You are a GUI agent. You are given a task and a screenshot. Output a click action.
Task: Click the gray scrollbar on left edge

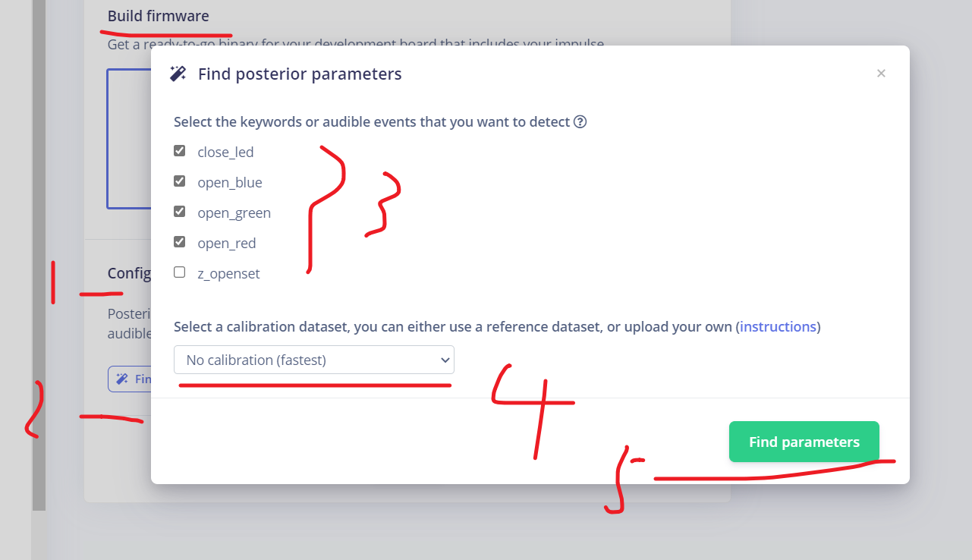click(39, 254)
